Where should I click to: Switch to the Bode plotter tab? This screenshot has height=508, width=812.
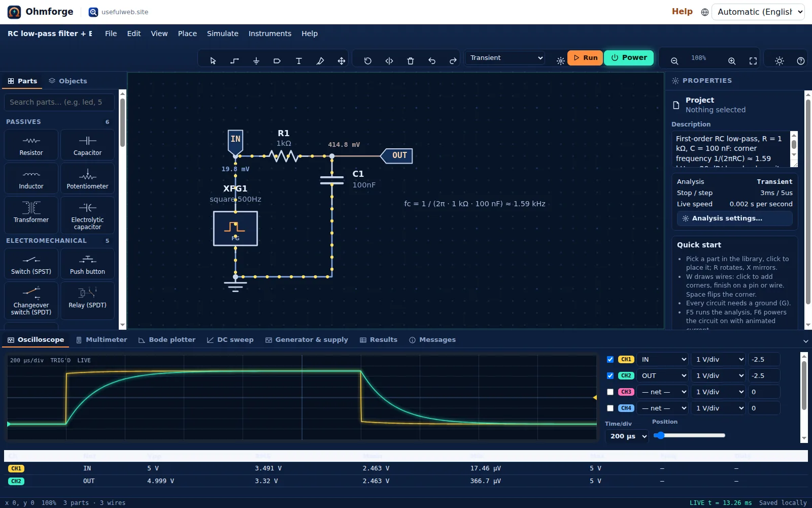click(167, 339)
